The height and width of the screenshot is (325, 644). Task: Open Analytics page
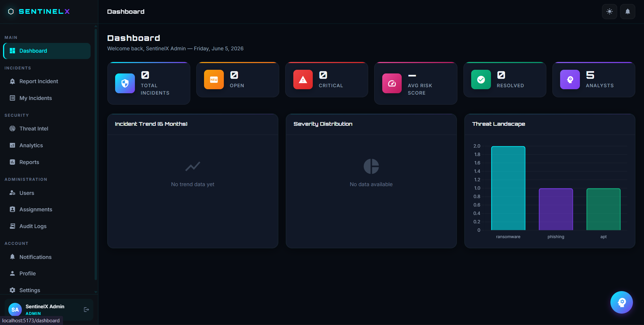click(x=47, y=146)
